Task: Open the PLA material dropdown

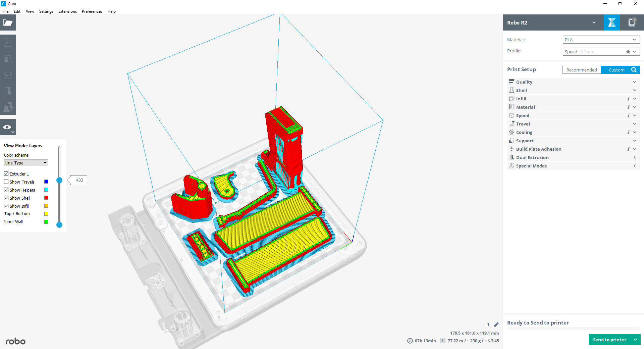Action: click(601, 40)
